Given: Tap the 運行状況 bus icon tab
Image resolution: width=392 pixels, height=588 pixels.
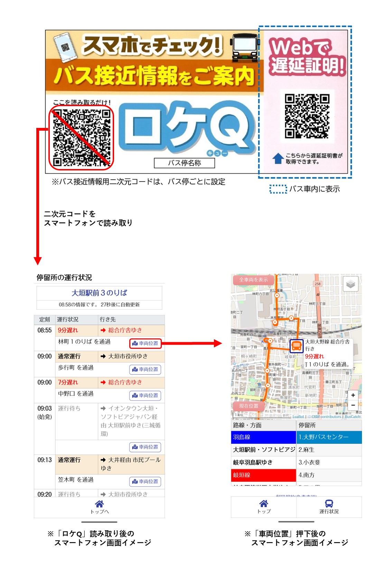Looking at the screenshot, I should (x=329, y=504).
